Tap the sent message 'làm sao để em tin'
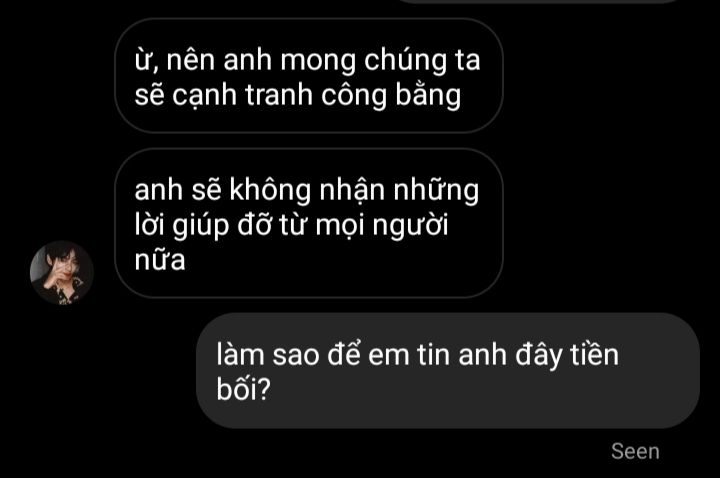 click(448, 371)
